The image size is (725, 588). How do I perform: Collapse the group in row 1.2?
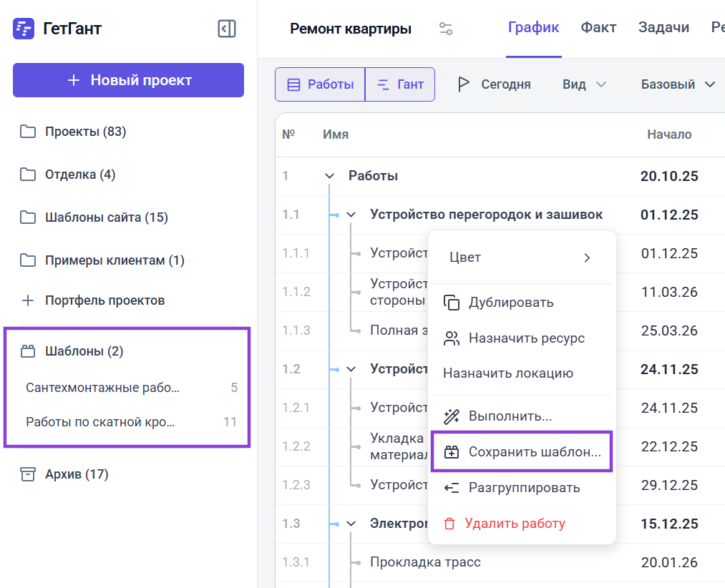click(x=351, y=369)
